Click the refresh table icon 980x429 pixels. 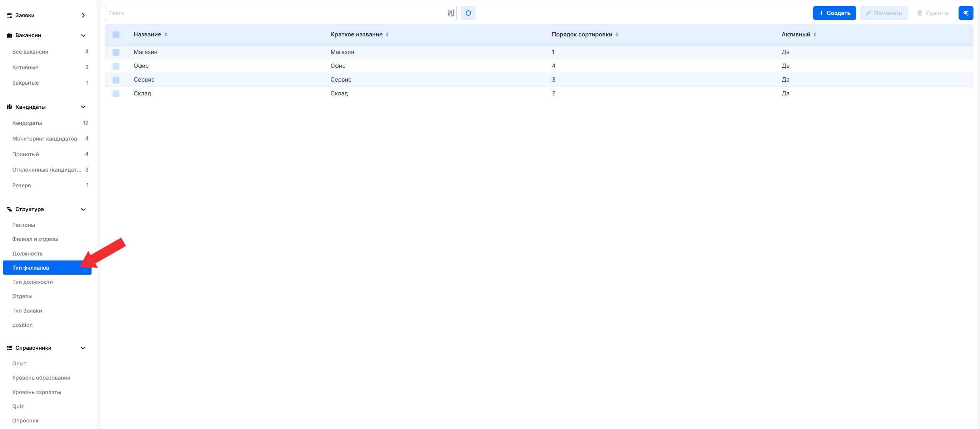tap(468, 13)
